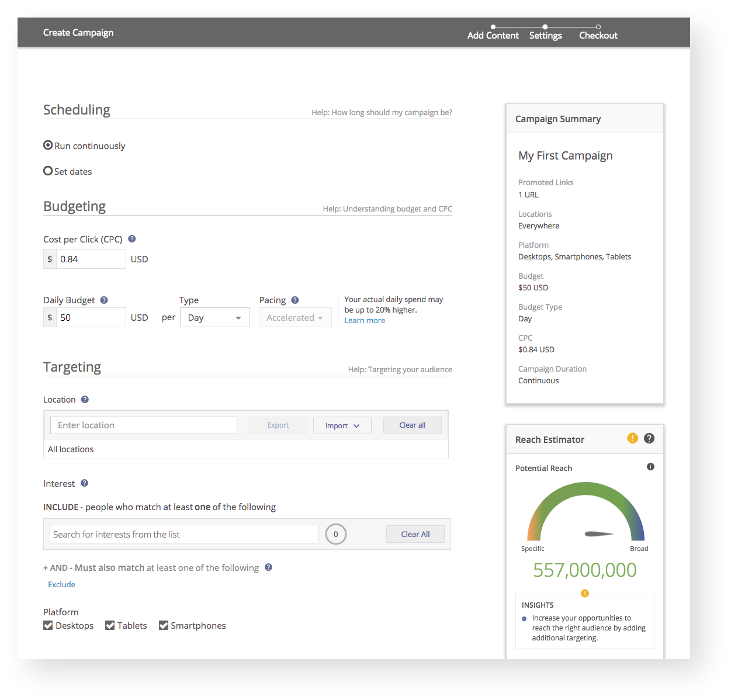The width and height of the screenshot is (731, 700).
Task: Uncheck the Desktops platform checkbox
Action: click(48, 626)
